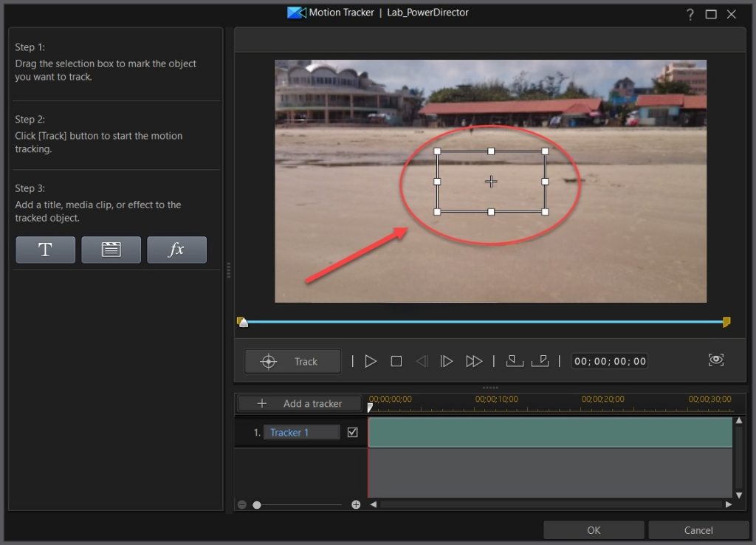Rename Tracker 1 in the tracker list
The image size is (756, 545).
(x=300, y=432)
